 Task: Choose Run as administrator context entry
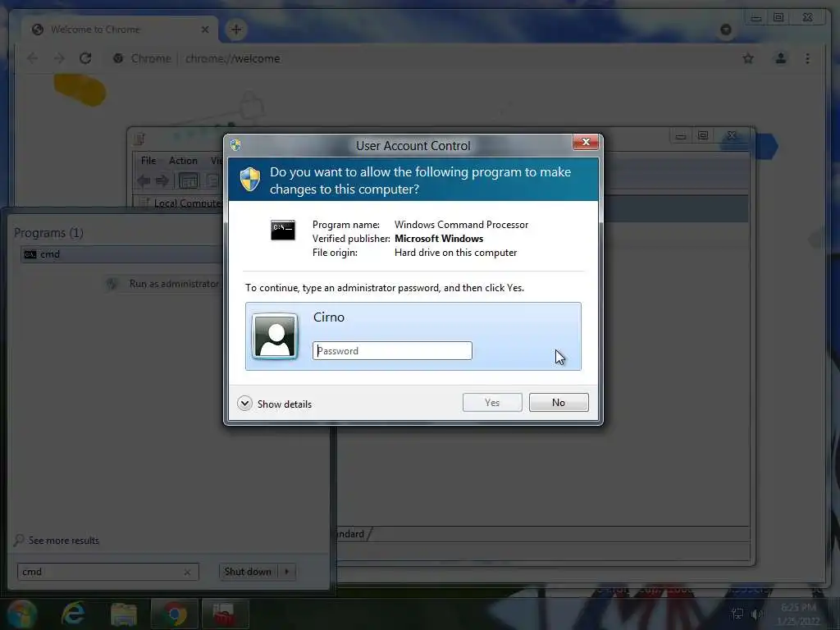174,283
